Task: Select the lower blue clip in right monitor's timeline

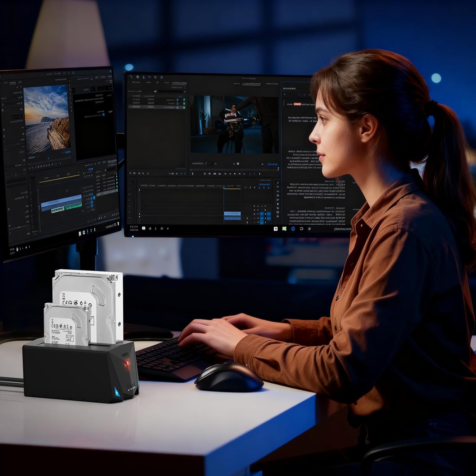Action: point(232,218)
